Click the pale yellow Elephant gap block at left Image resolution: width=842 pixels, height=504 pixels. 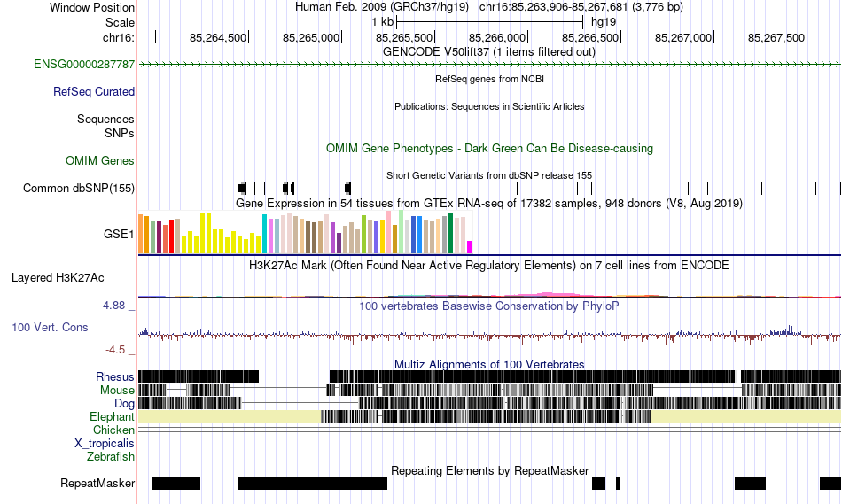point(230,416)
